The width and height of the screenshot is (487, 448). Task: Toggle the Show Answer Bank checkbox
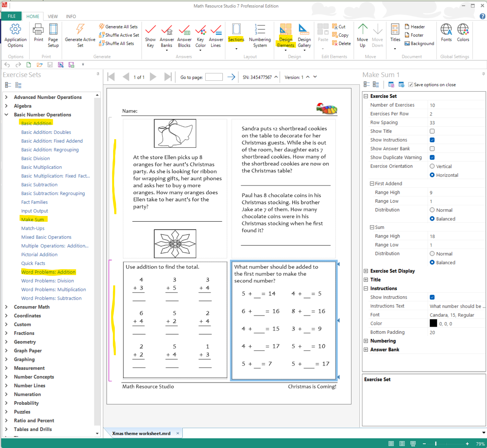point(432,149)
